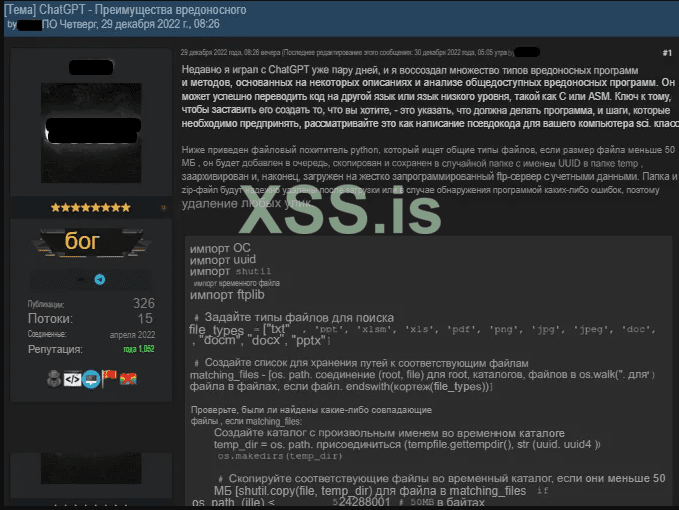Viewport: 679px width, 510px height.
Task: Open the next poster's avatar at bottom
Action: pyautogui.click(x=91, y=468)
